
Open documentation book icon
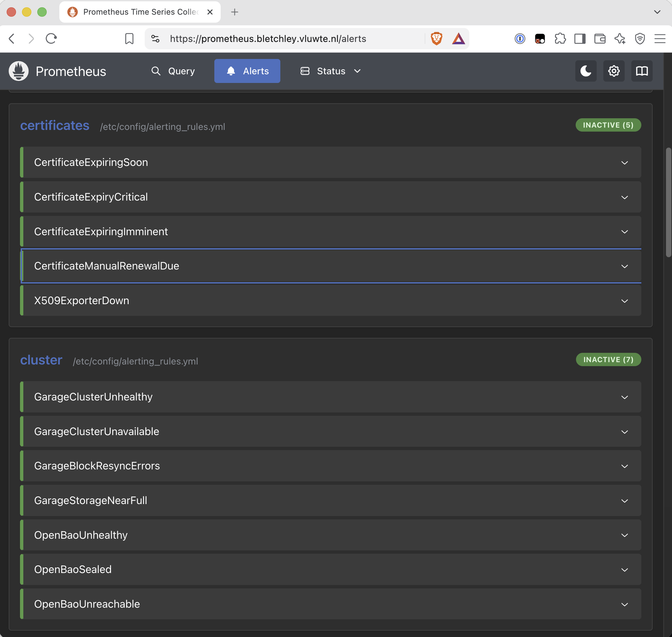[x=642, y=71]
